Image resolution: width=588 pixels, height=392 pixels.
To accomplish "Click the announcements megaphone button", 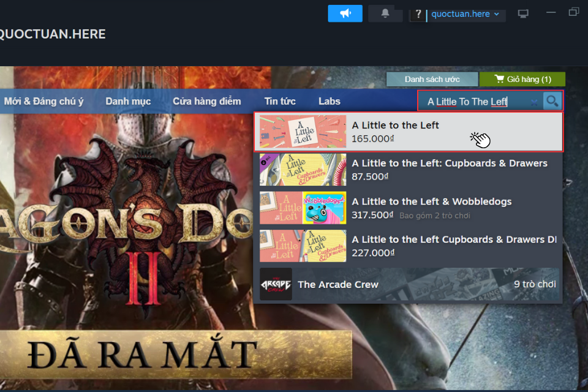I will [x=345, y=13].
